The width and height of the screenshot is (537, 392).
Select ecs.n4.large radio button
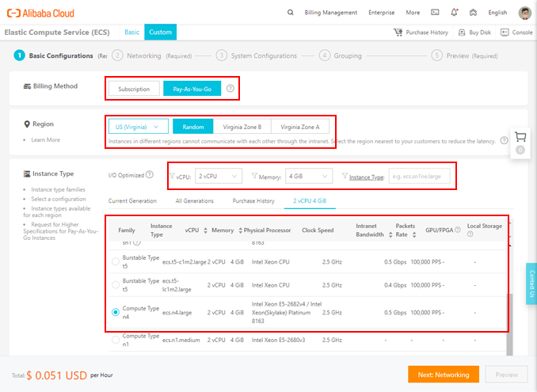coord(116,312)
